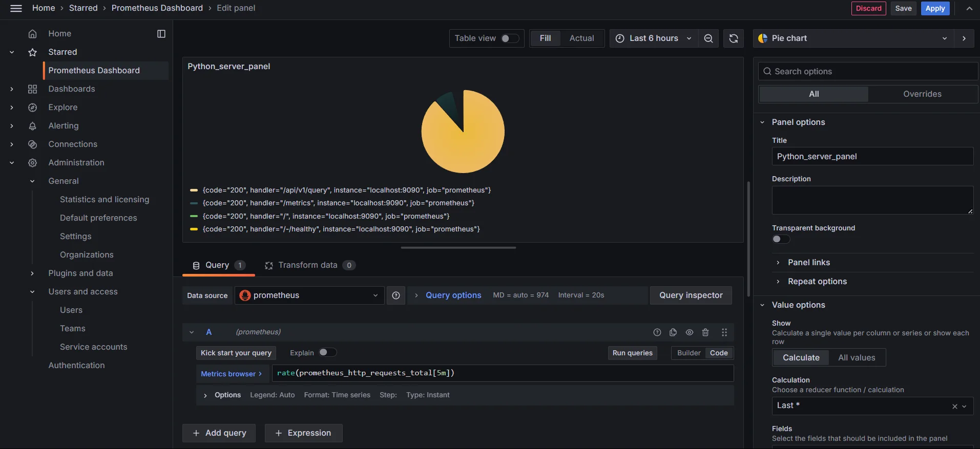Expand Query options section
Screen dimensions: 980x449
point(453,295)
